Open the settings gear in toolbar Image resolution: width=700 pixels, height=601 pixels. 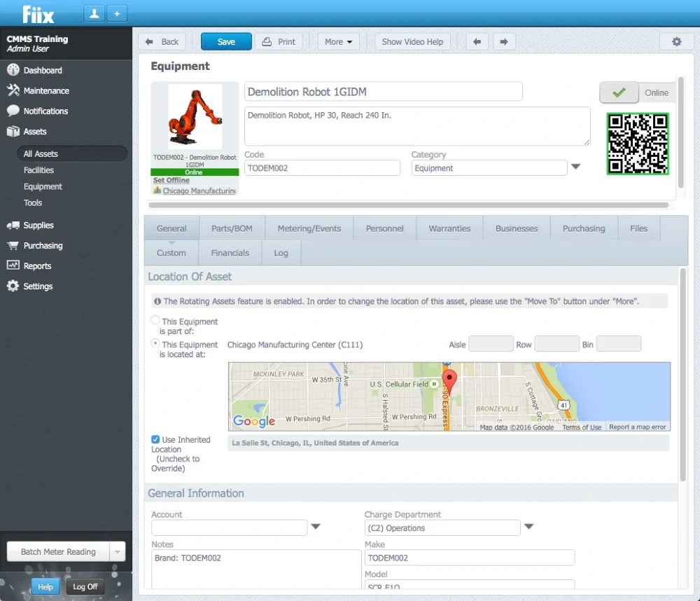(676, 42)
